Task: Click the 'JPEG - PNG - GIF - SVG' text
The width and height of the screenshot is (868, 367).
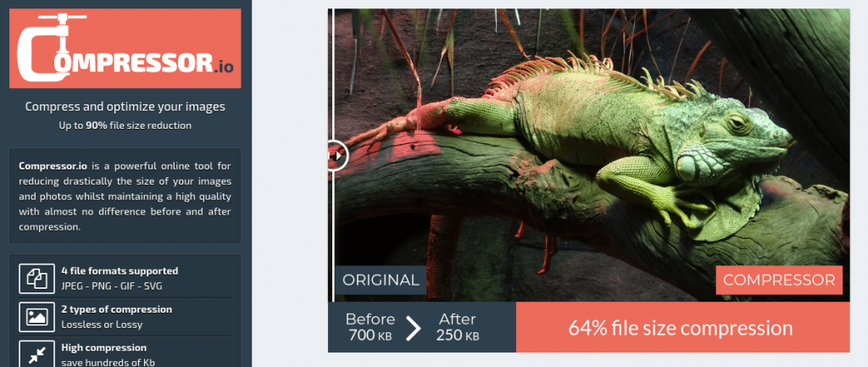Action: 112,286
